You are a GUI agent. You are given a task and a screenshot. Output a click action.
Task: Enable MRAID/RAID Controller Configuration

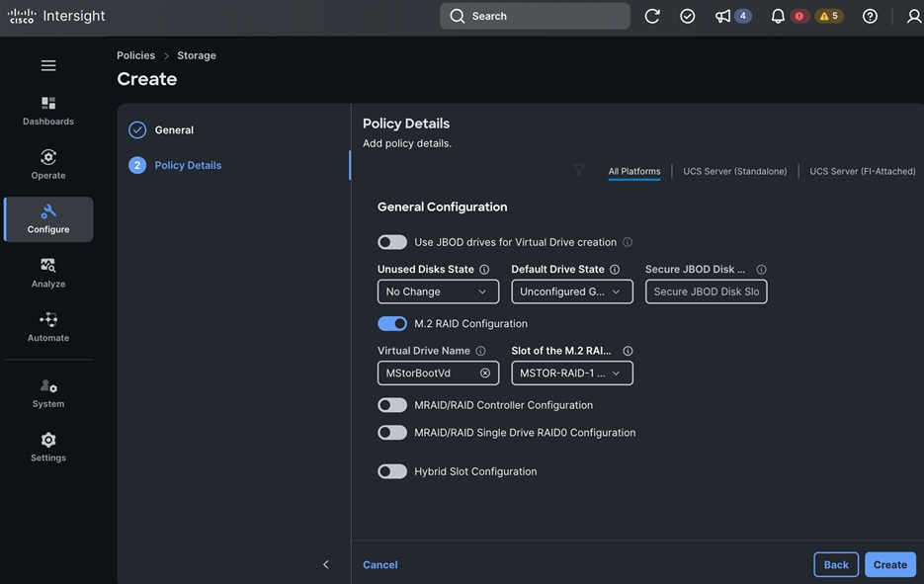point(392,405)
